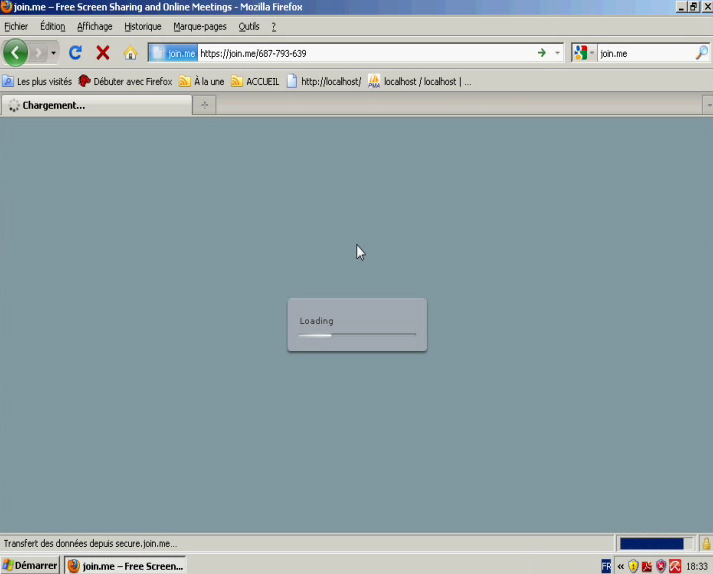
Task: Open the Affichage menu
Action: pos(95,26)
